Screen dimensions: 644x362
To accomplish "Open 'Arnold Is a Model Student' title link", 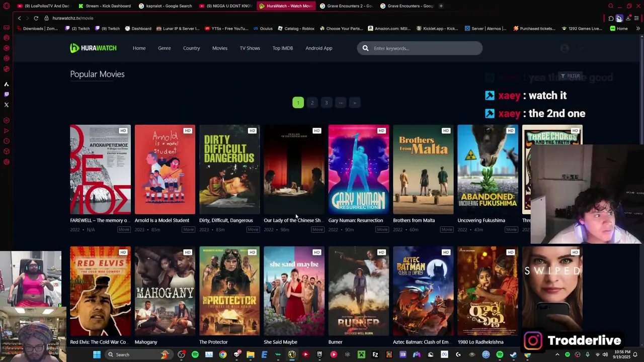I will pyautogui.click(x=162, y=220).
